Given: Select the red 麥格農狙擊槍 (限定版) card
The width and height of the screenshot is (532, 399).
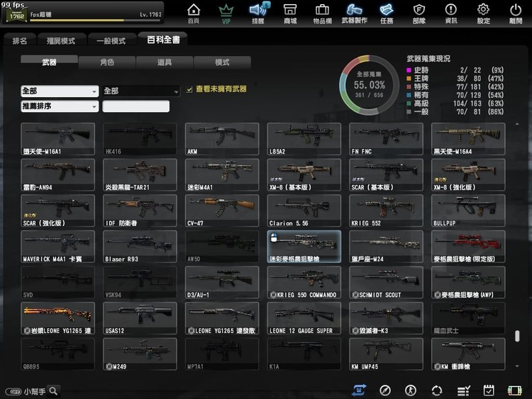Looking at the screenshot, I should click(468, 247).
